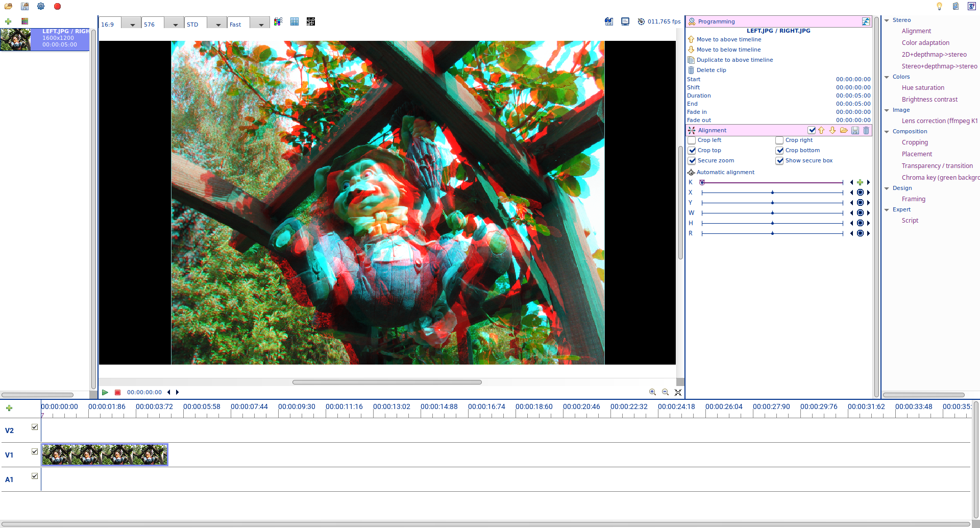Open the 16:9 aspect ratio dropdown
This screenshot has height=528, width=980.
pos(132,25)
